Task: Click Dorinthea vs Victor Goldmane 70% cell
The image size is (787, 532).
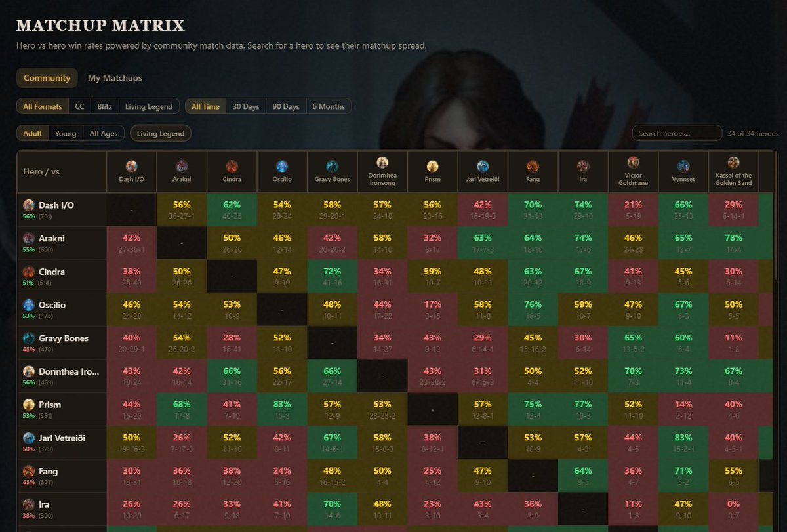Action: [x=634, y=376]
